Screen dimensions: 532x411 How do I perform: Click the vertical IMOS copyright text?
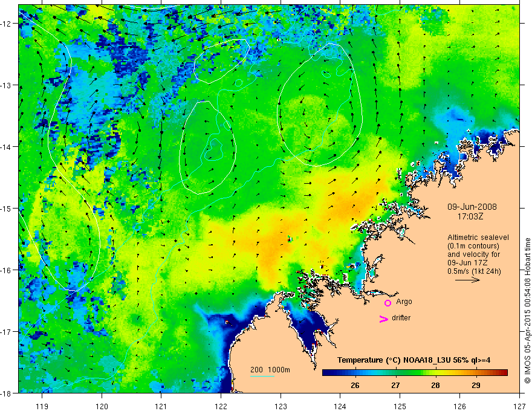point(527,311)
